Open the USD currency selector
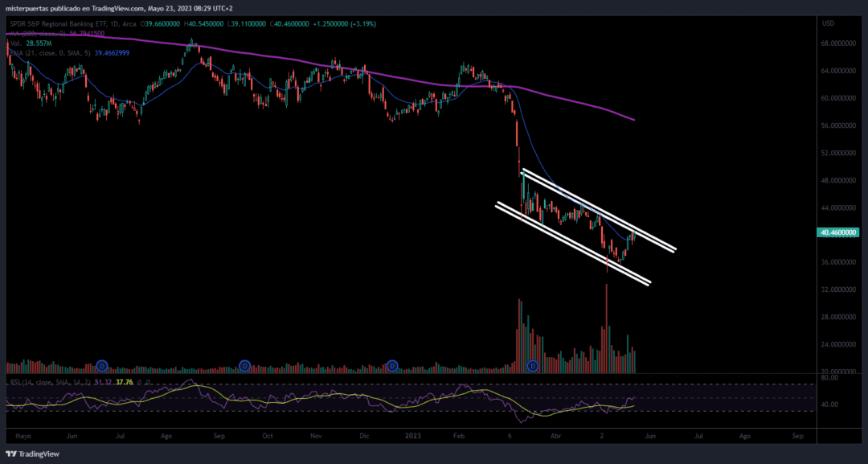This screenshot has height=464, width=868. 829,23
